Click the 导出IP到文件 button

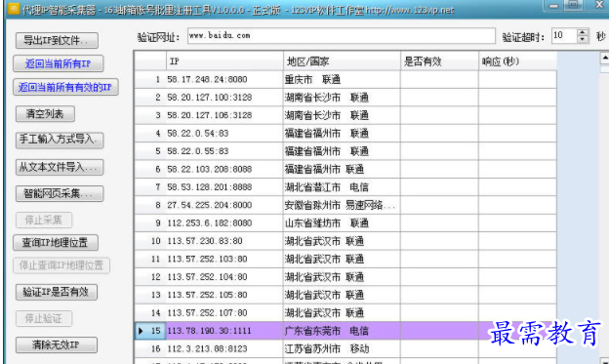(x=57, y=40)
